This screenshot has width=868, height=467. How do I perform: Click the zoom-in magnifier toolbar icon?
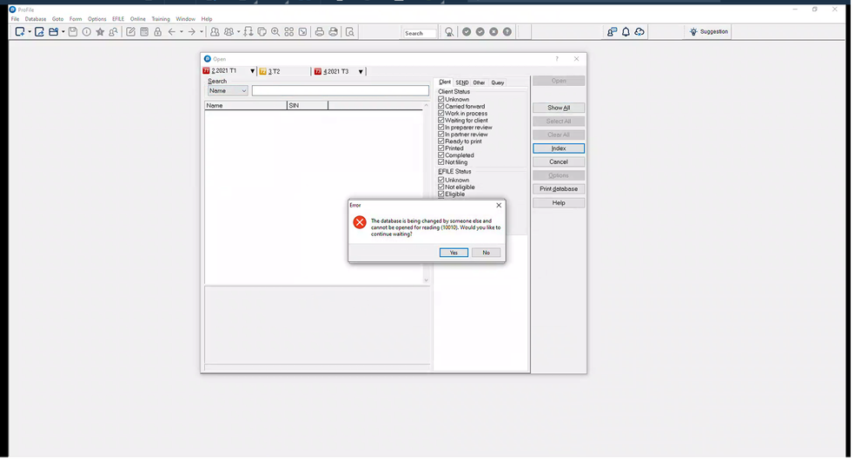(275, 32)
